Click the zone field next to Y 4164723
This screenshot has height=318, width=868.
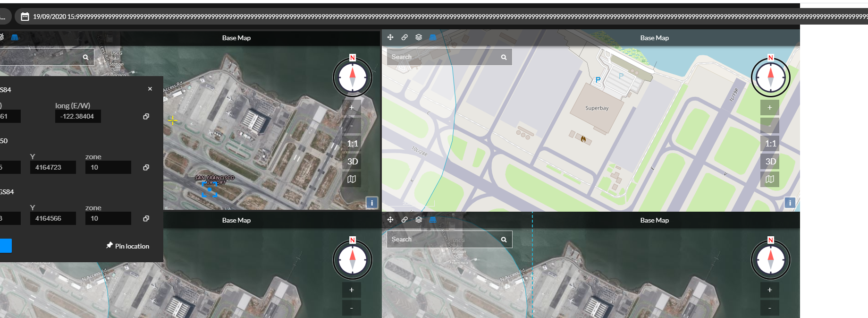[x=108, y=167]
